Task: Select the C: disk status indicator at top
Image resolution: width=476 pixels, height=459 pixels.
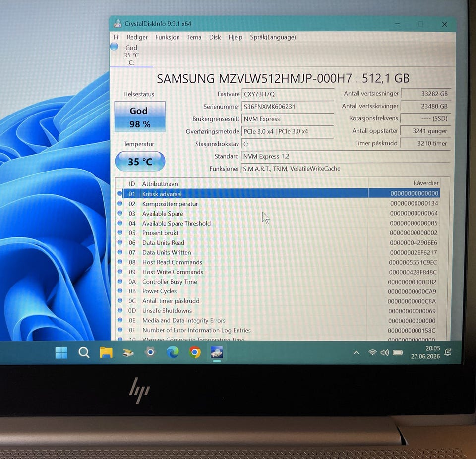Action: [x=131, y=55]
